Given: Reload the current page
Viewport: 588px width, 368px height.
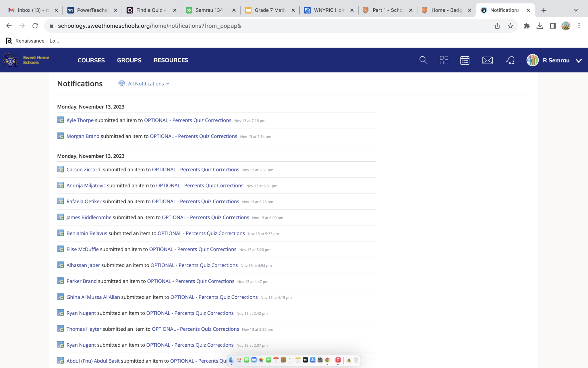Looking at the screenshot, I should [35, 26].
